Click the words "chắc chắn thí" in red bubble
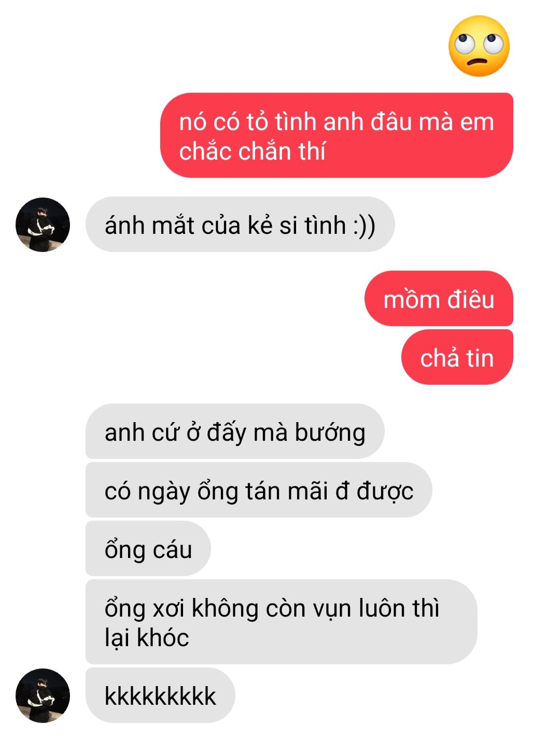The width and height of the screenshot is (560, 751). [252, 151]
